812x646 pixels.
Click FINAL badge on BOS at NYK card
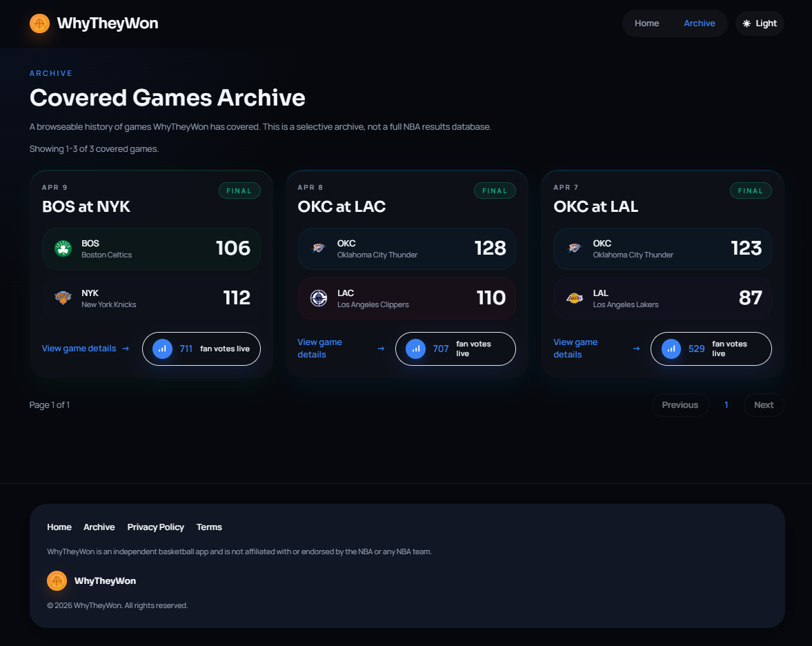pos(239,190)
